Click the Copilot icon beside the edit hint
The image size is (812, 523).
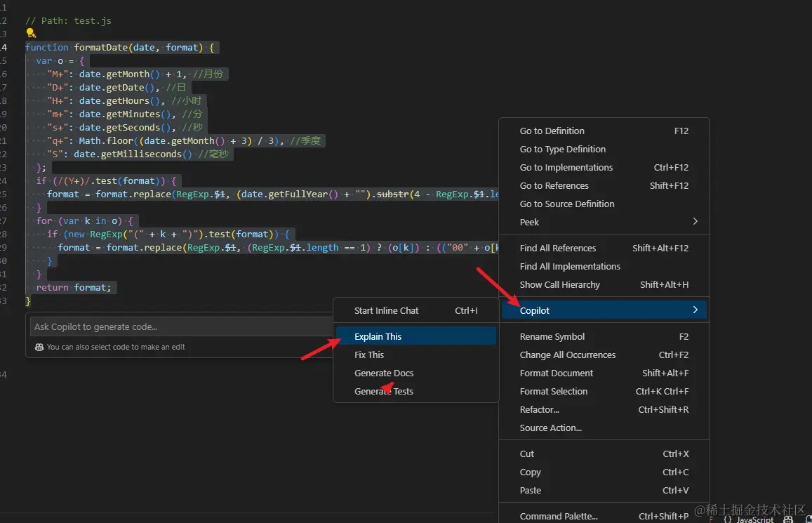[39, 347]
